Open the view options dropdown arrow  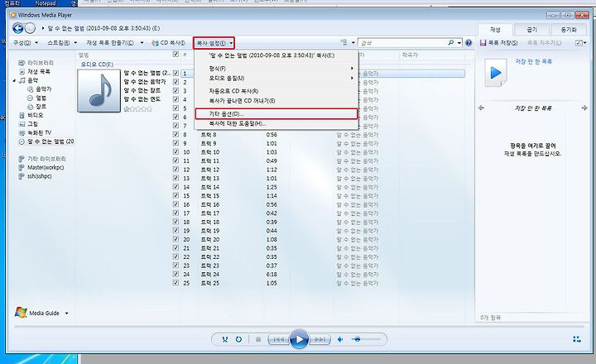pos(353,42)
